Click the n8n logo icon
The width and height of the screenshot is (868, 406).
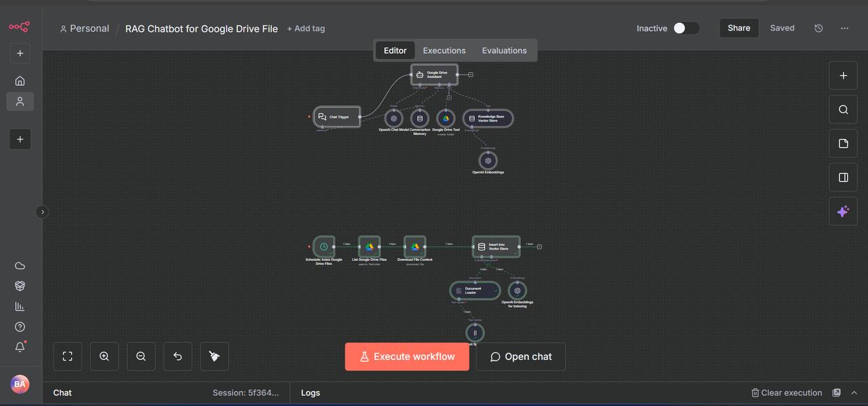(x=19, y=27)
